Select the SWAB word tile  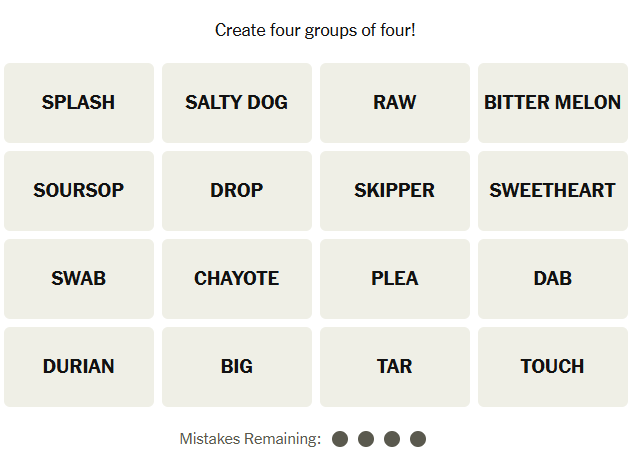(79, 279)
